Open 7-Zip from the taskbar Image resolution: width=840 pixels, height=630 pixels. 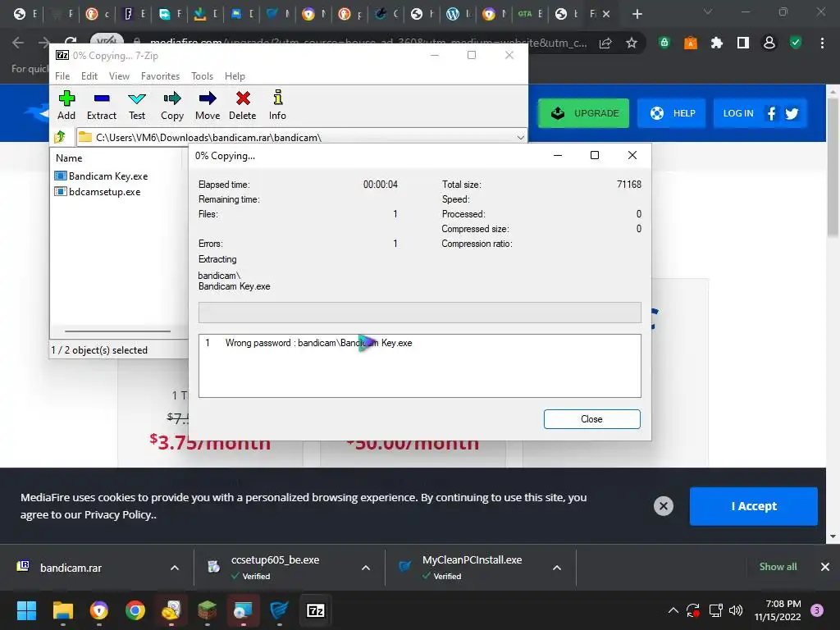coord(316,610)
